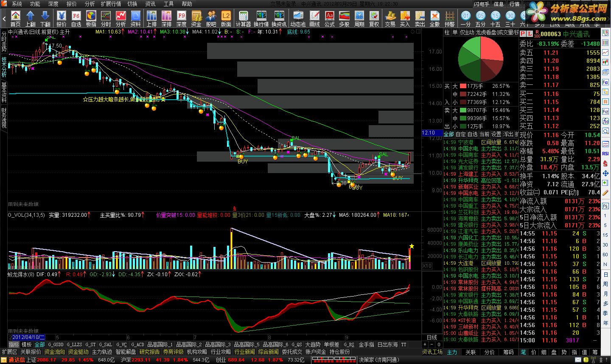611x364 pixels.
Task: Open the 日线 period selector below chart
Action: pos(432,337)
